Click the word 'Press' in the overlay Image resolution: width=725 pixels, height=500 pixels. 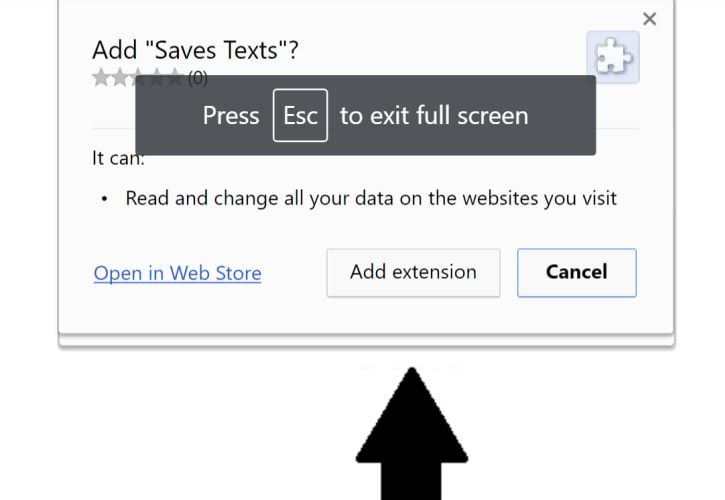231,116
